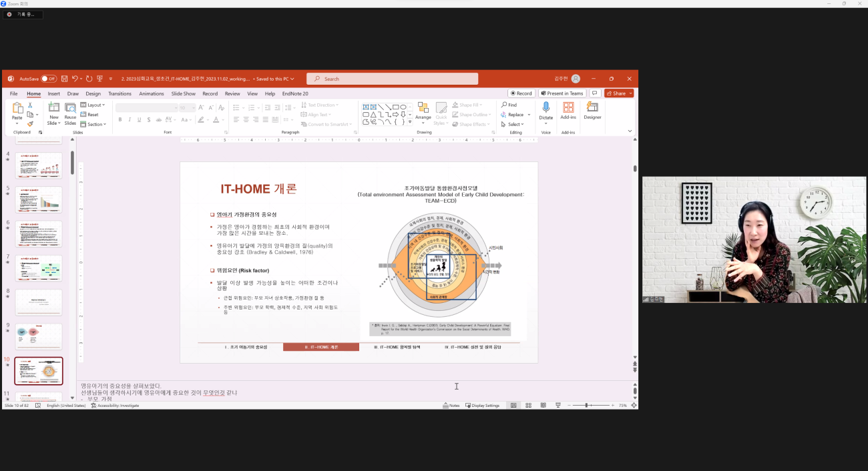The height and width of the screenshot is (471, 868).
Task: Click the Reset slide button
Action: coord(89,115)
